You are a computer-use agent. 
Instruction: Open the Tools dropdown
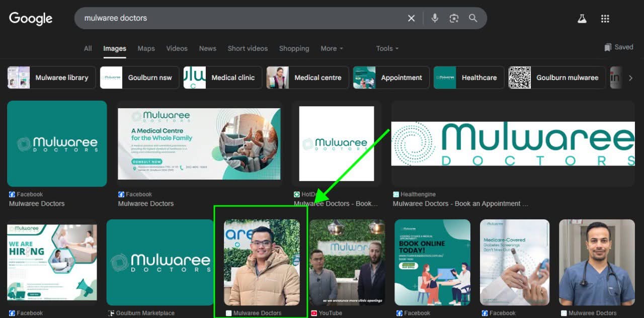tap(387, 48)
